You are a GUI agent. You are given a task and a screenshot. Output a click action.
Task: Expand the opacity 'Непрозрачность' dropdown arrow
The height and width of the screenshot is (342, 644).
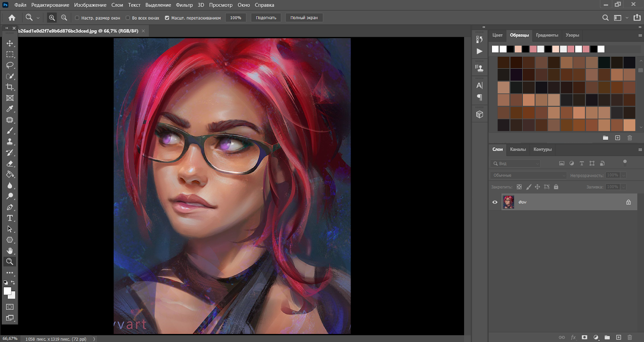point(623,175)
